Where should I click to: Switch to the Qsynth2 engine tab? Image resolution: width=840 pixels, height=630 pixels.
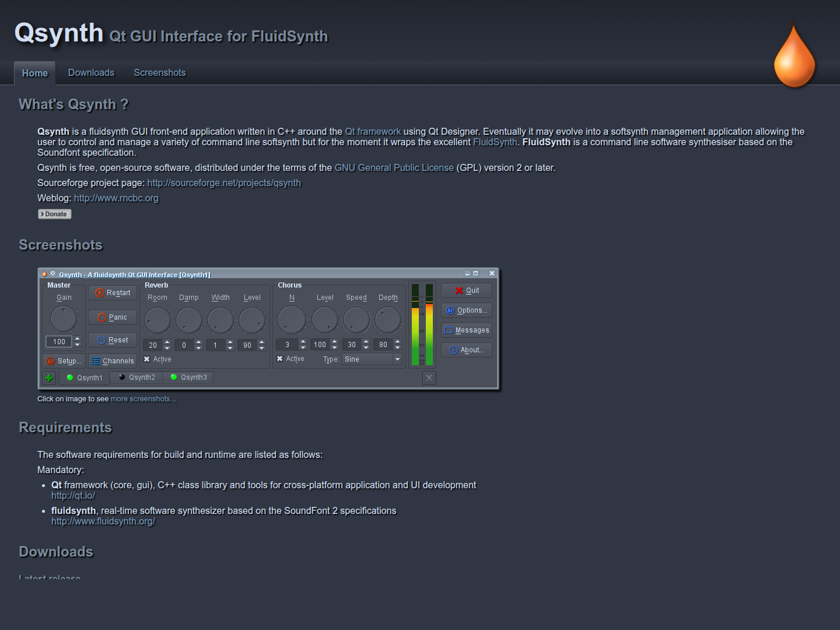tap(136, 377)
